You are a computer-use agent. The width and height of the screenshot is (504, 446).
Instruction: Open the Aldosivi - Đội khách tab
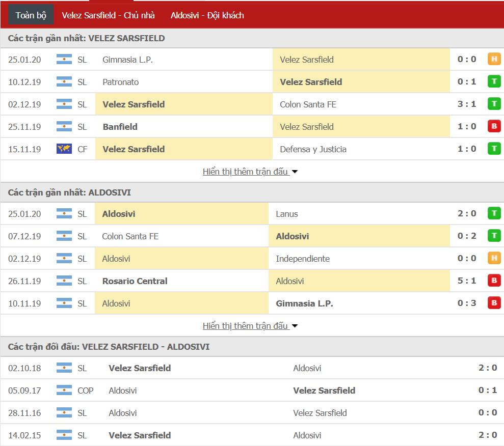click(207, 15)
